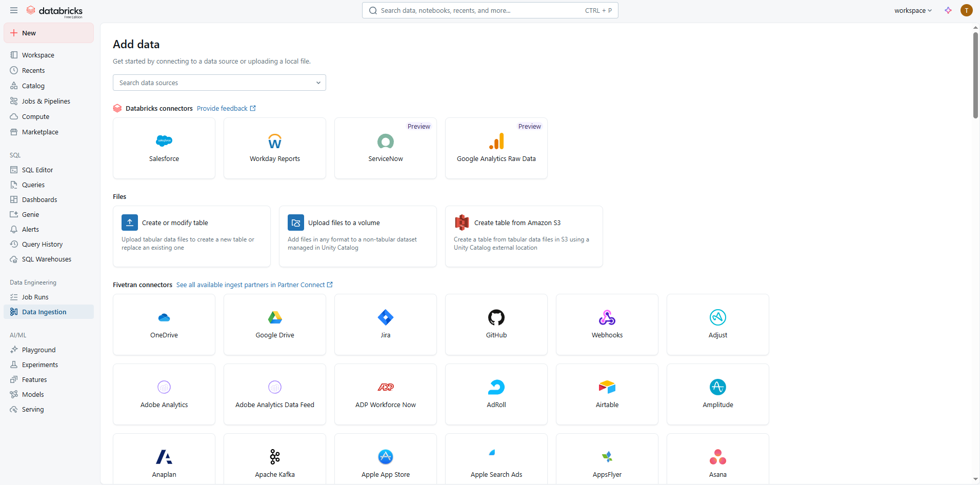Select the ServiceNow connector
The width and height of the screenshot is (980, 485).
386,148
